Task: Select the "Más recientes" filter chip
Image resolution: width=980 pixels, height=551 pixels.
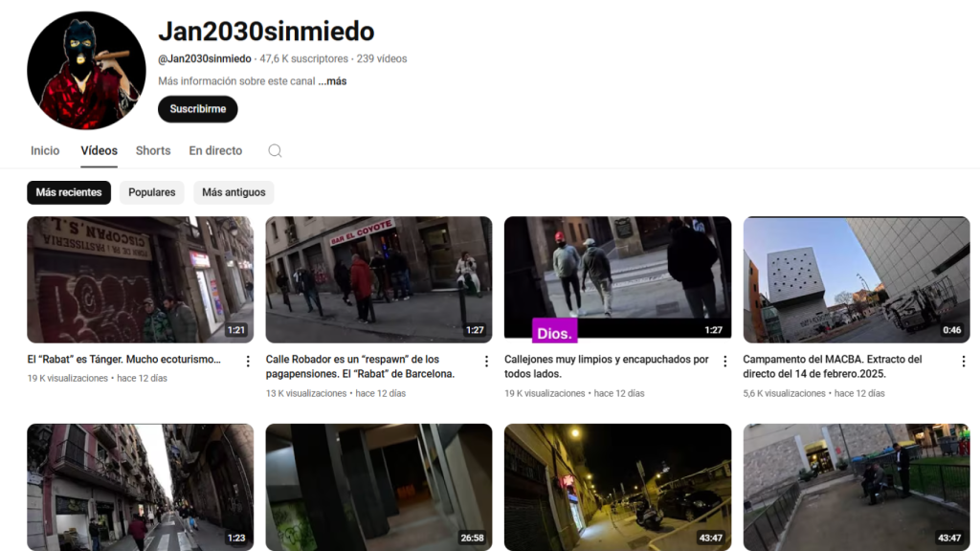Action: [68, 192]
